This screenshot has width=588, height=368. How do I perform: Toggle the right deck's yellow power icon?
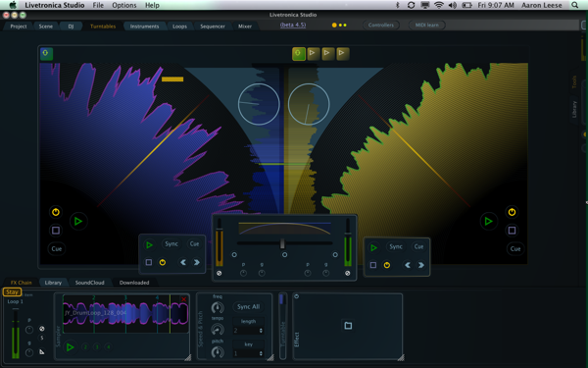point(512,212)
